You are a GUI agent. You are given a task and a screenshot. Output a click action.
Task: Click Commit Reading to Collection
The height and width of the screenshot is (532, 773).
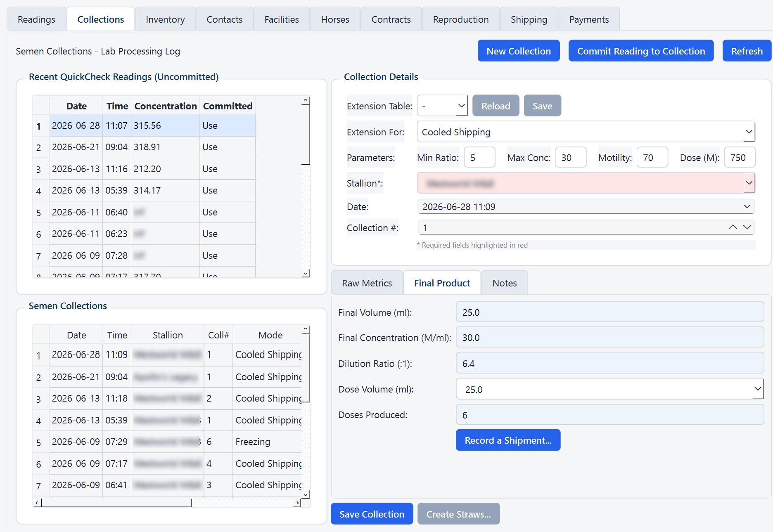pos(641,51)
